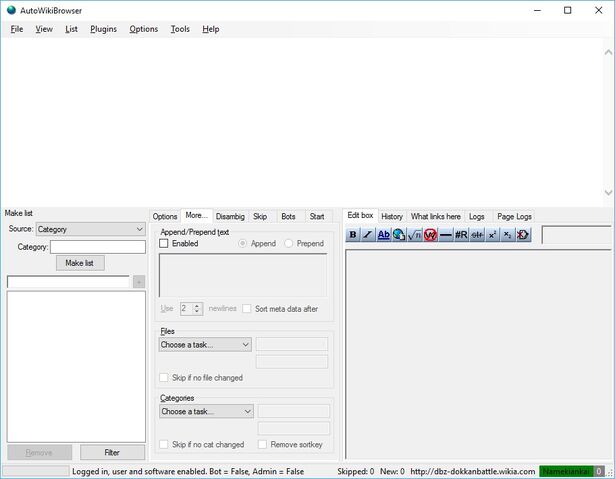Click the wiki URL in status bar

click(473, 471)
